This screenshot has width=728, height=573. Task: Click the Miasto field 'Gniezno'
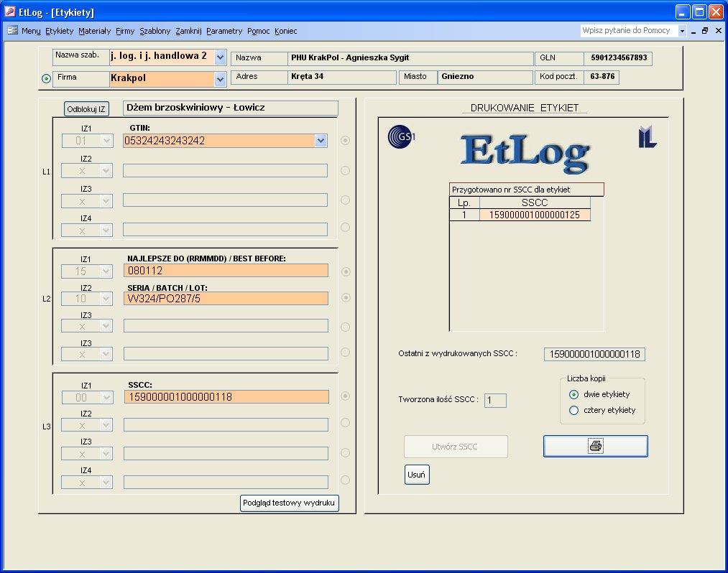point(485,77)
